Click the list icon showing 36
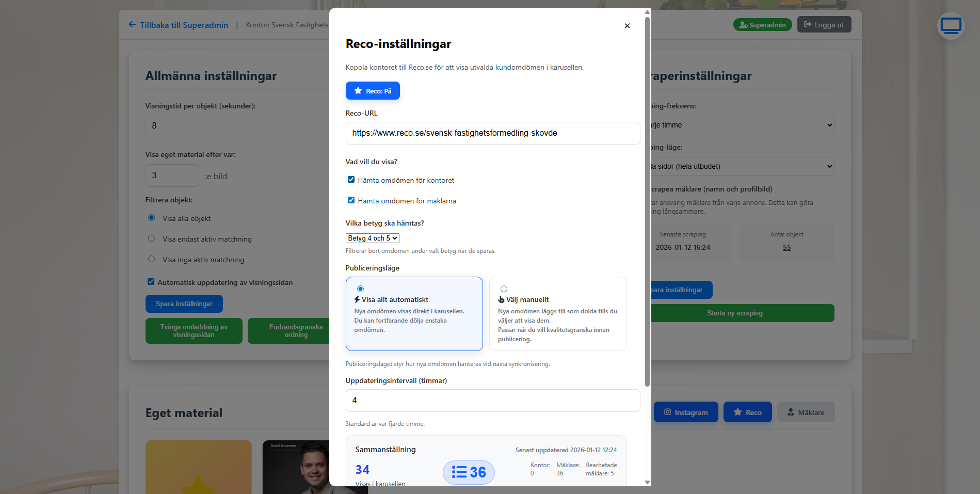The width and height of the screenshot is (980, 494). tap(469, 472)
